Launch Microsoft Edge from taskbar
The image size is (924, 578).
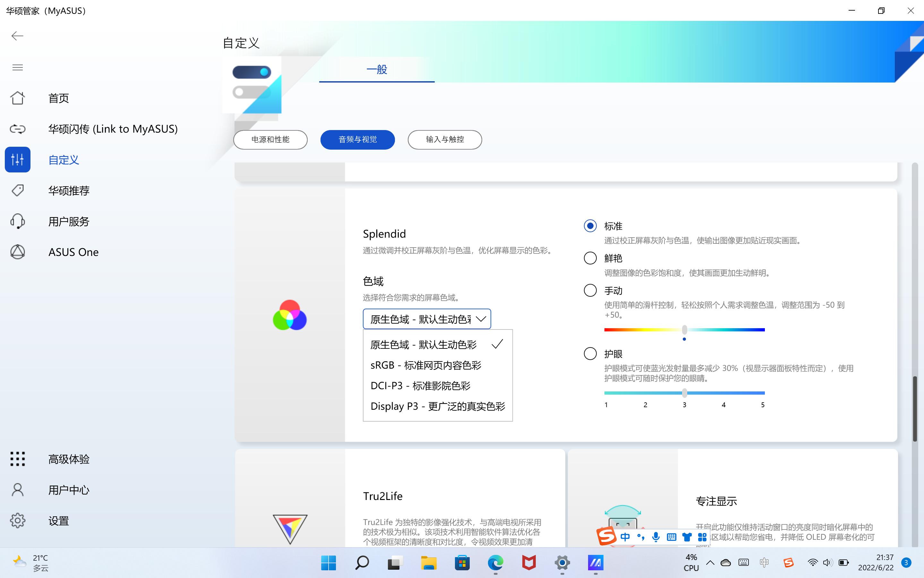pos(495,563)
